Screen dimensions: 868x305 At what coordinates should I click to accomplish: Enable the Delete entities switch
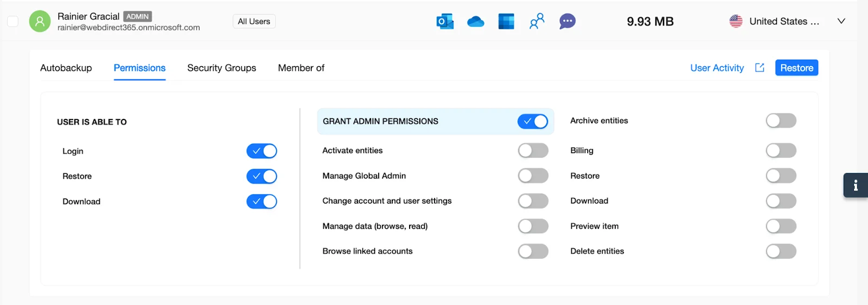coord(781,251)
